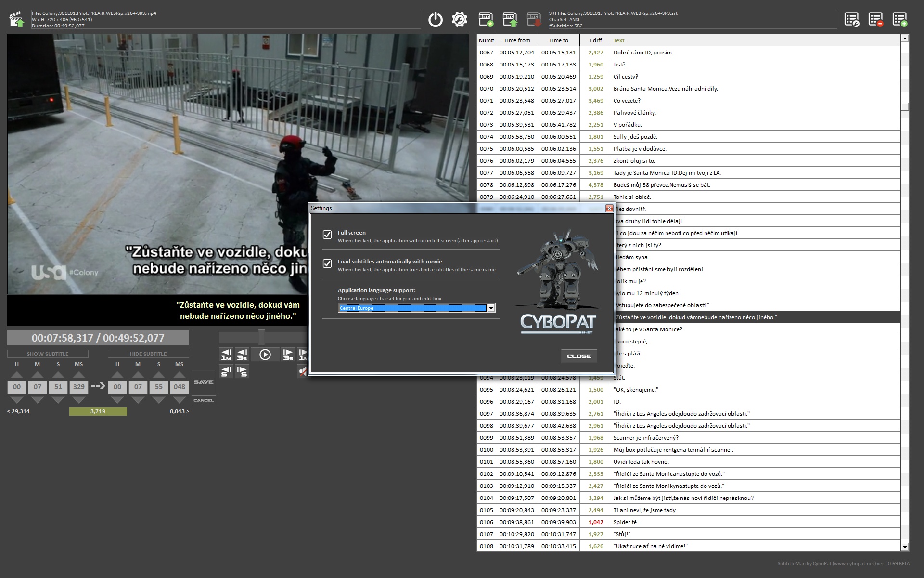This screenshot has width=924, height=578.
Task: Uncheck Load subtitles automatically with movie
Action: click(x=327, y=263)
